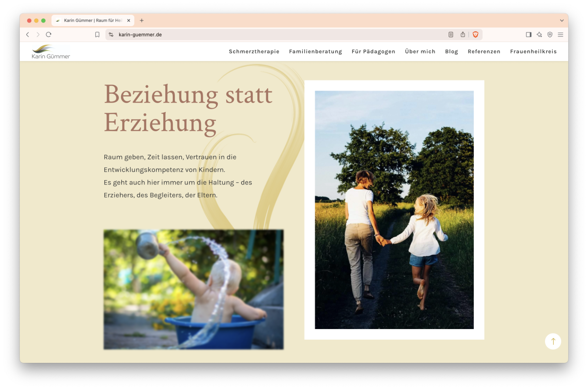Click the Brave Shields lion icon
Image resolution: width=588 pixels, height=389 pixels.
(475, 35)
